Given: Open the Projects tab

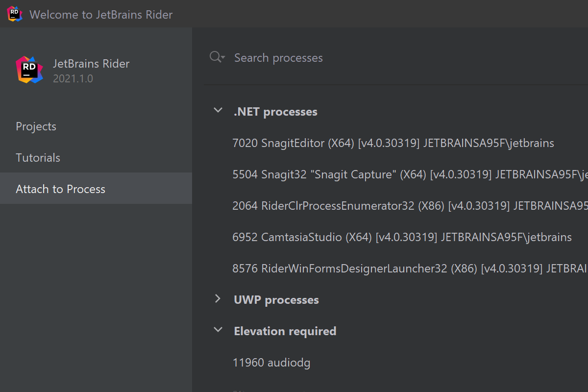Looking at the screenshot, I should tap(36, 126).
